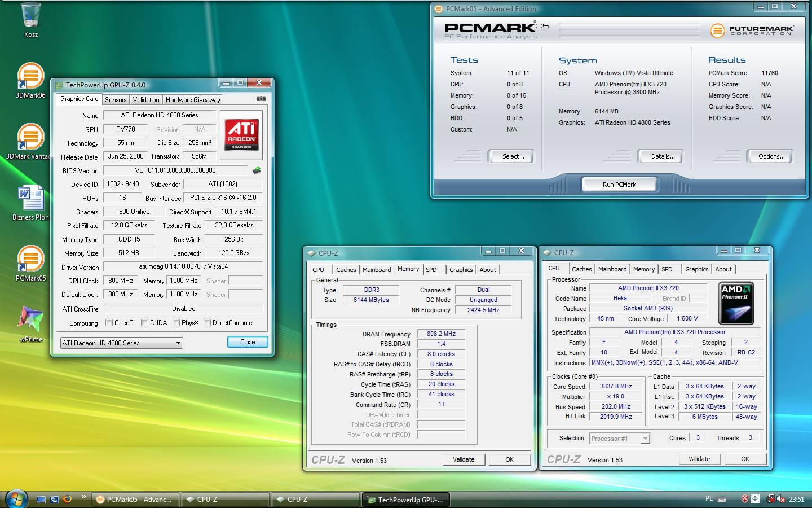Toggle the CUDA checkbox in GPU-Z

tap(145, 323)
